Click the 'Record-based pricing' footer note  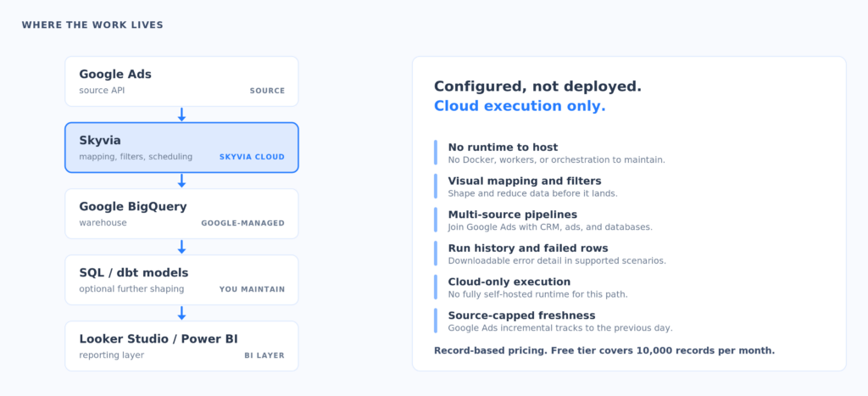pyautogui.click(x=604, y=350)
